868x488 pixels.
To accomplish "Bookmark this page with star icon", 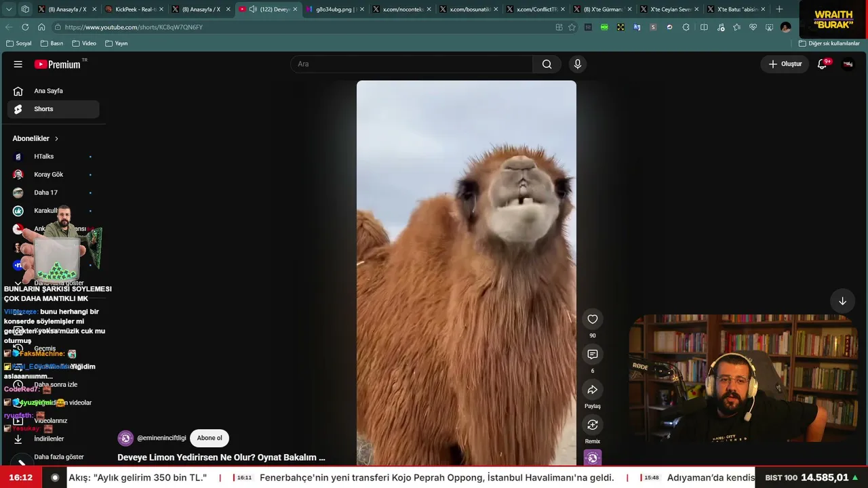I will pyautogui.click(x=572, y=27).
